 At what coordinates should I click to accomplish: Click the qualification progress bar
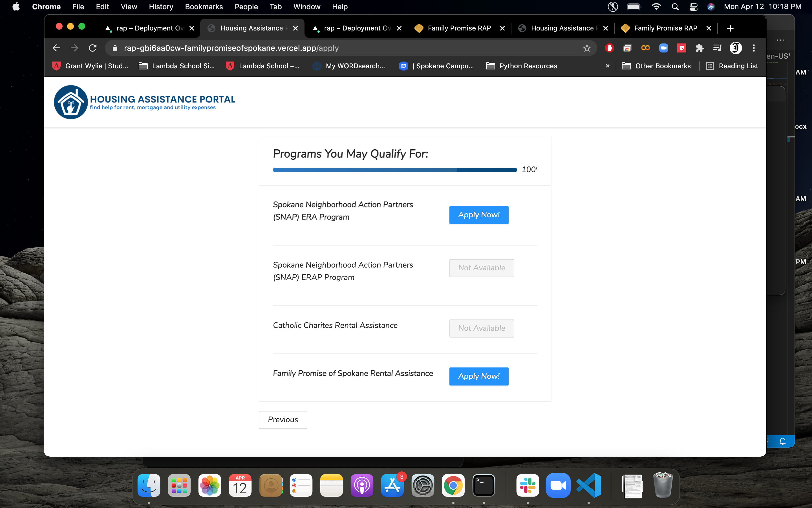395,170
